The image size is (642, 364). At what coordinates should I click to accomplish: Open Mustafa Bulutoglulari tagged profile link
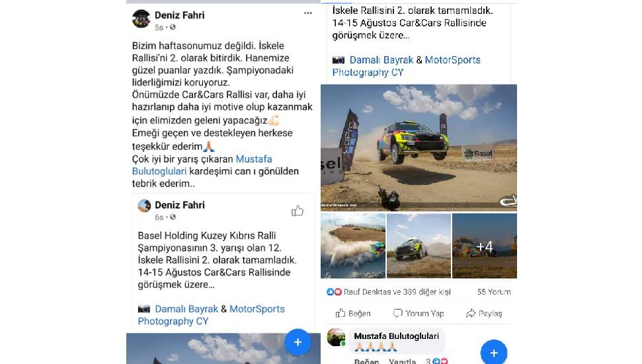tap(202, 164)
